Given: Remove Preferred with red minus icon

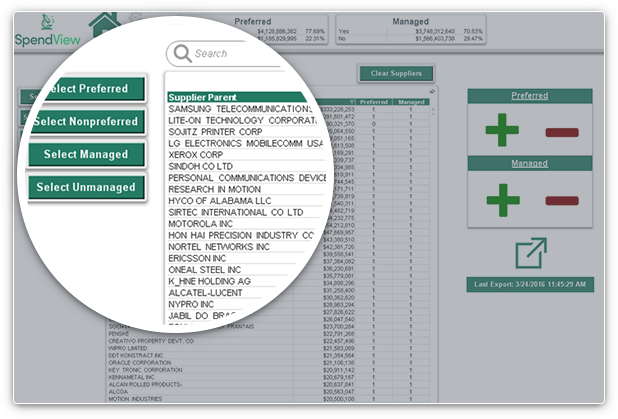Looking at the screenshot, I should click(x=562, y=132).
